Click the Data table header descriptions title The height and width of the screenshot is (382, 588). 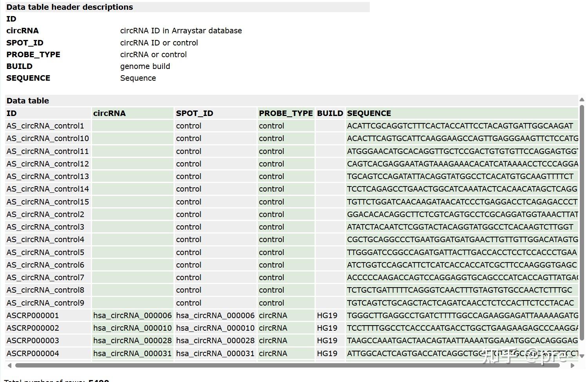(70, 7)
